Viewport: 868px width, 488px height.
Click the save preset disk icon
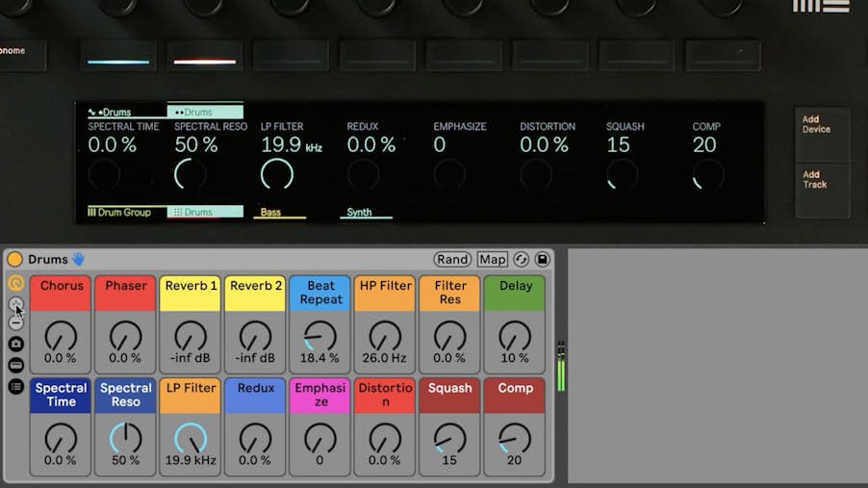(542, 260)
